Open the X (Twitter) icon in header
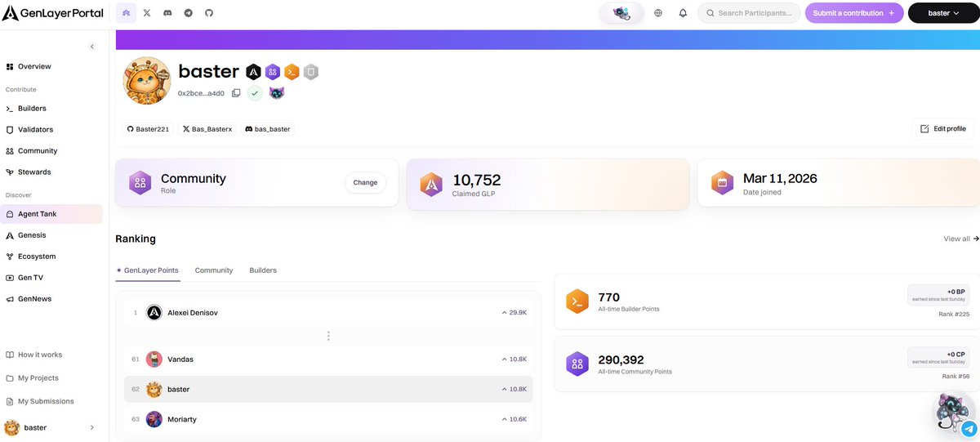The width and height of the screenshot is (980, 442). (x=147, y=13)
